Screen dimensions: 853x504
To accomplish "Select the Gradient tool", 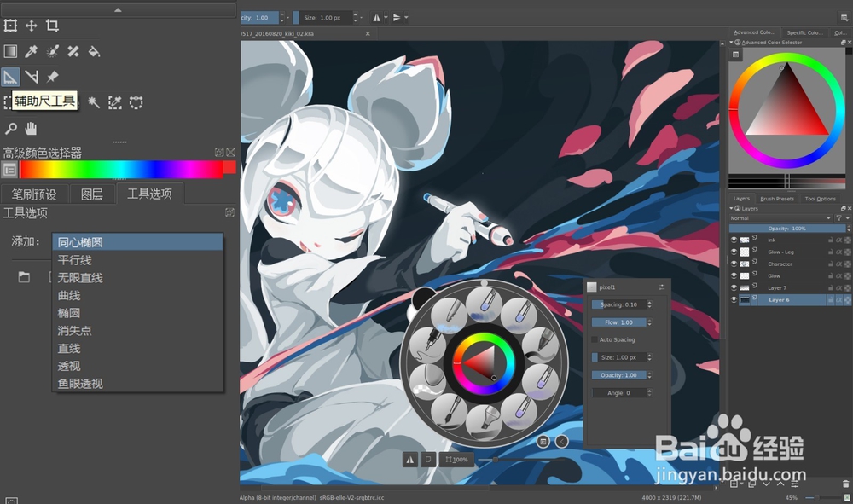I will 10,51.
